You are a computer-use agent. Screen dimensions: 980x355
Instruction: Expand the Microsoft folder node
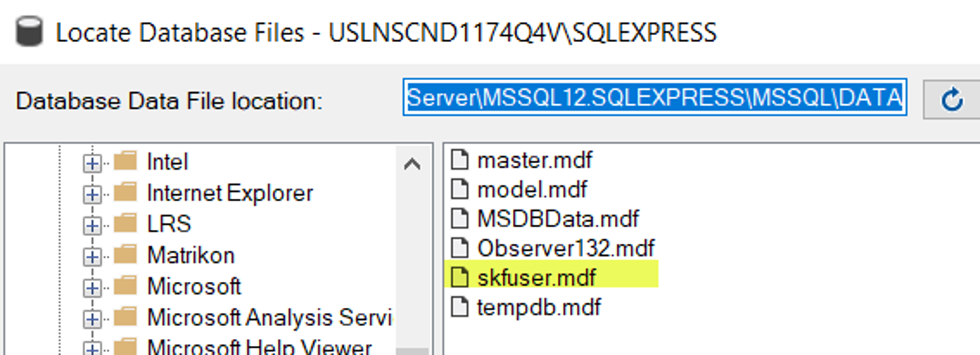tap(92, 287)
